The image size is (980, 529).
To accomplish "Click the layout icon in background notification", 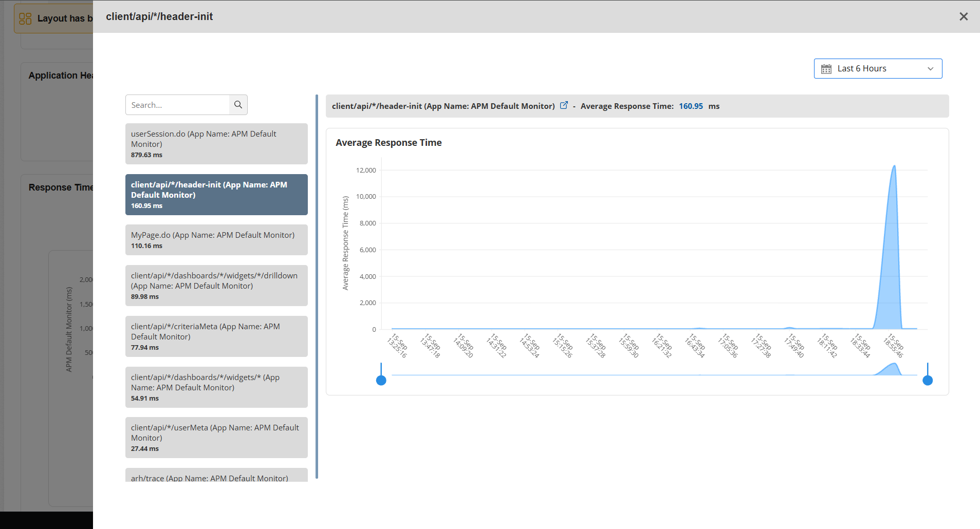I will pos(25,18).
